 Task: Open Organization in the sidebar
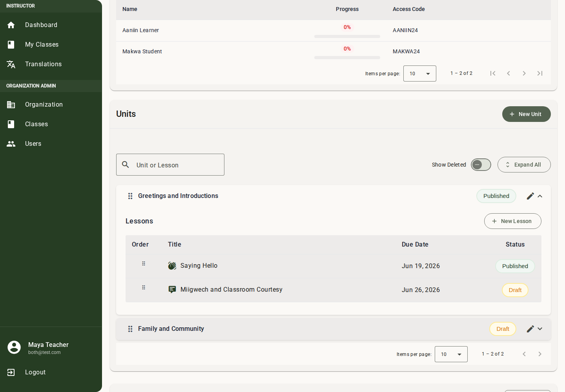coord(51,105)
